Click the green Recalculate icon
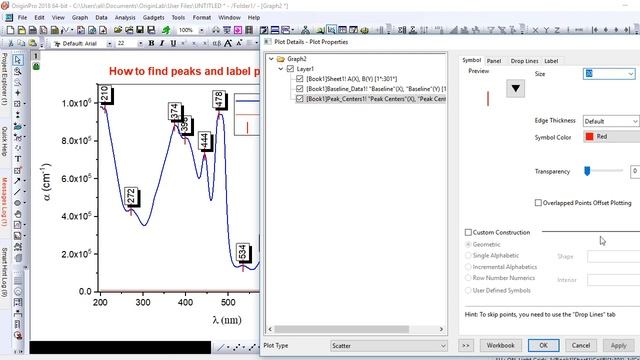The width and height of the screenshot is (640, 360). coord(166,30)
